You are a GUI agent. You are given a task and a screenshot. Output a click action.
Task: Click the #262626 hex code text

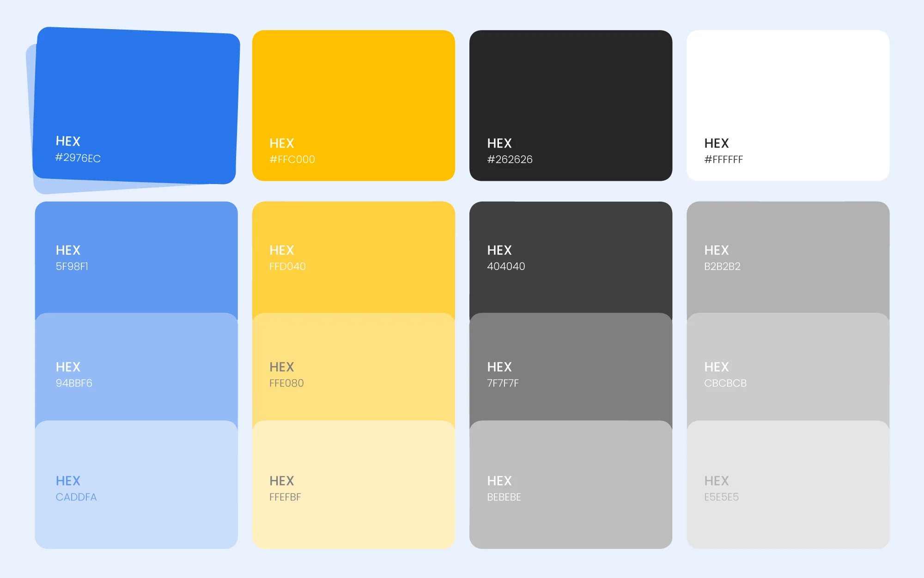(x=510, y=160)
